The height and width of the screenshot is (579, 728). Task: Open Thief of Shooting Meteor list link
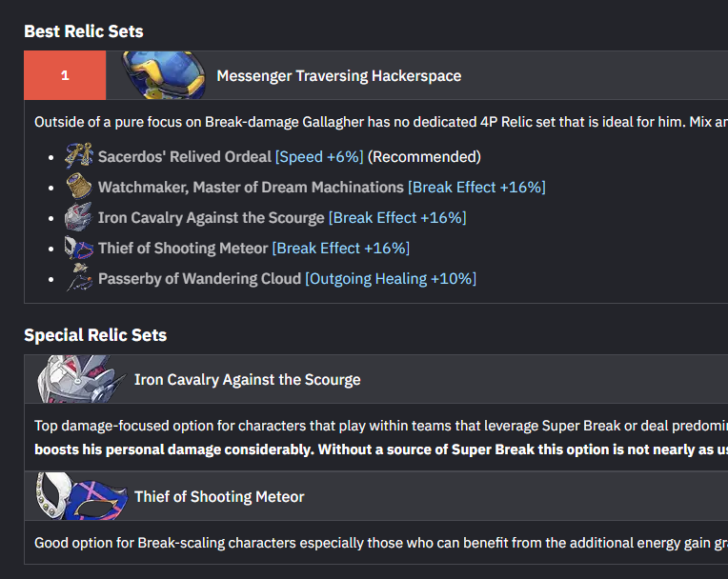[x=183, y=249]
